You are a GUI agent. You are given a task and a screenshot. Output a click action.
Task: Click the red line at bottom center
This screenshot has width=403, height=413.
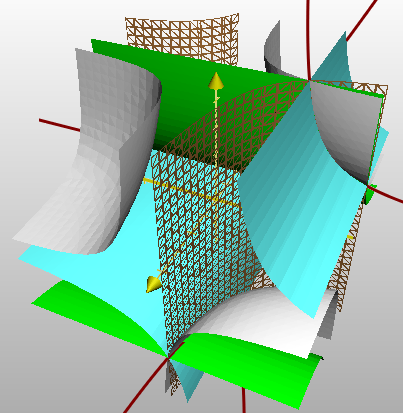(244, 401)
